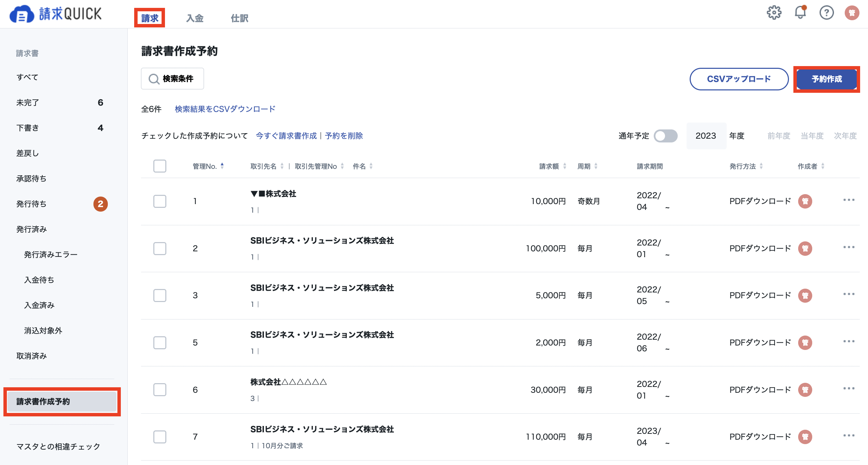This screenshot has height=465, width=868.
Task: Click creator avatar in row No. 5
Action: (805, 342)
